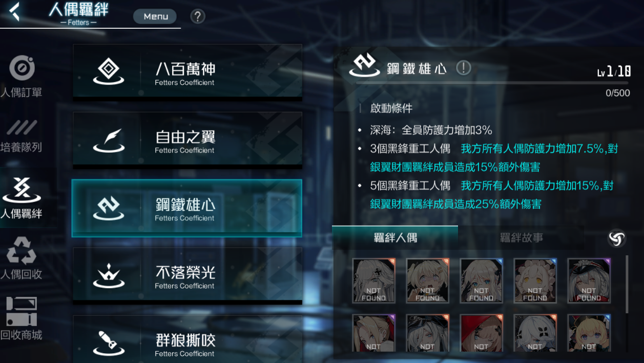The image size is (644, 363).
Task: Click red-hooded doll portrait in second row
Action: tap(481, 333)
